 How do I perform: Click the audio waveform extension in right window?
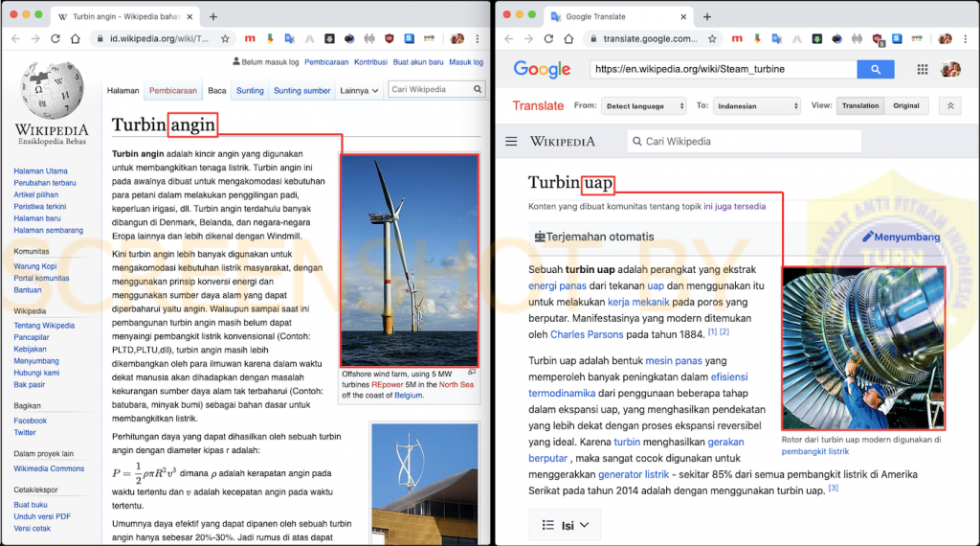tap(857, 38)
